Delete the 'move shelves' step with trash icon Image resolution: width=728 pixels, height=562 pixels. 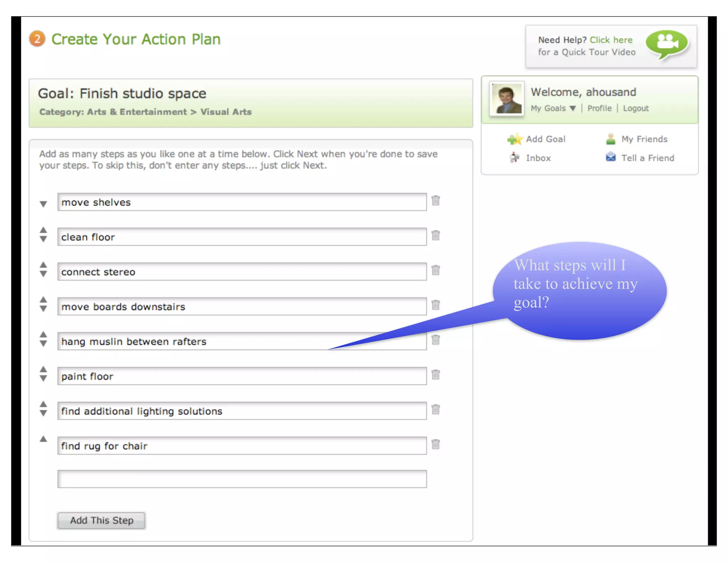pos(435,201)
